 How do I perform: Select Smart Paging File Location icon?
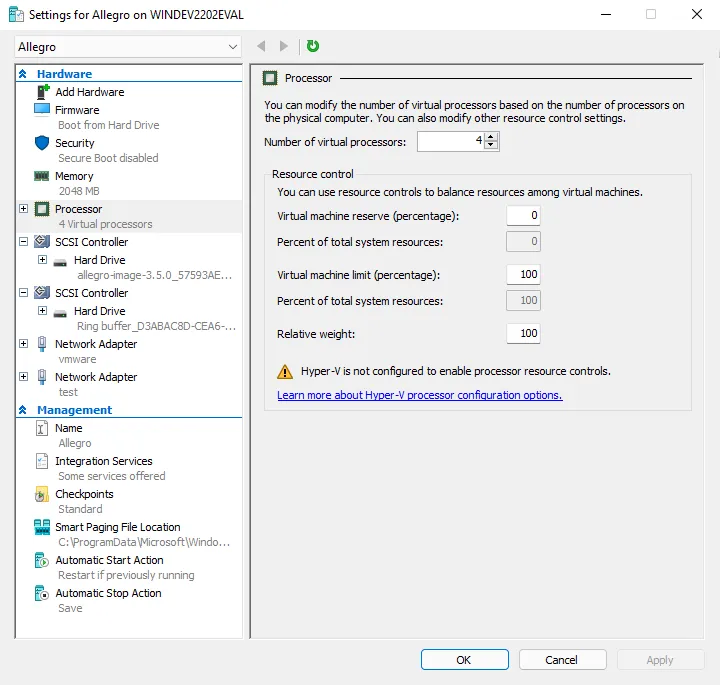point(42,527)
